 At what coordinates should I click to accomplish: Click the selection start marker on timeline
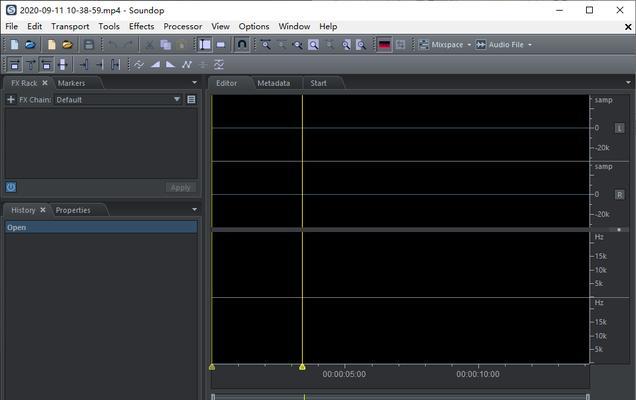212,367
